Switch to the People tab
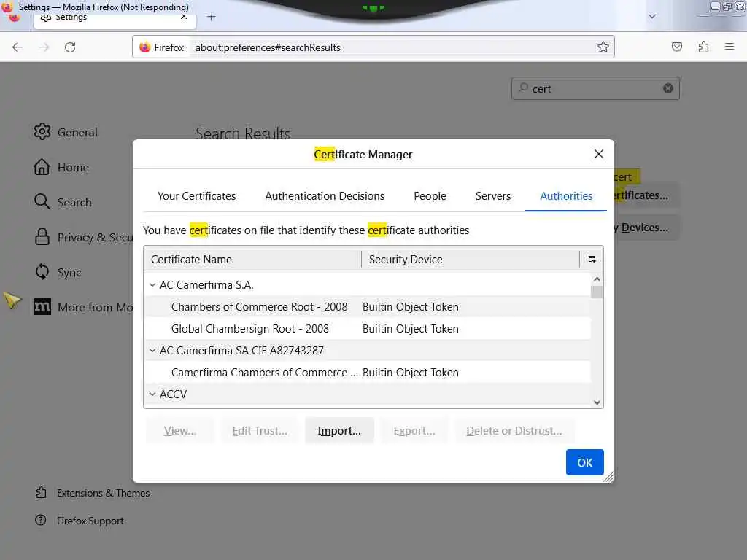747x560 pixels. pyautogui.click(x=430, y=195)
